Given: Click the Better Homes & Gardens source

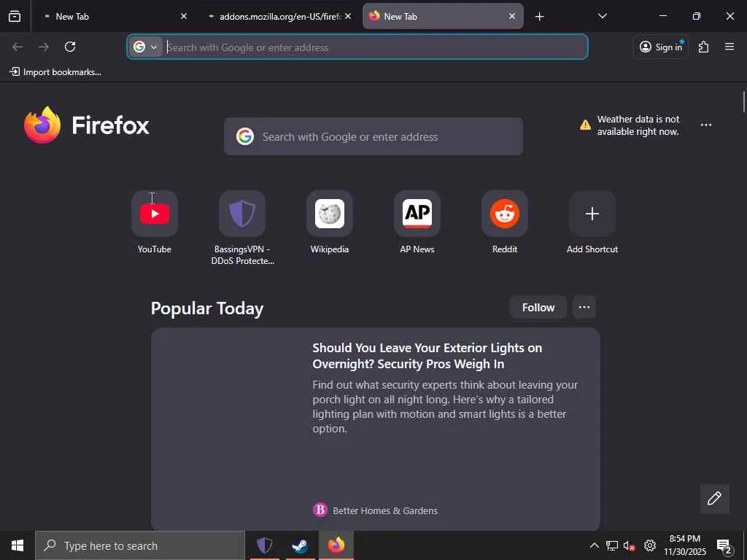Looking at the screenshot, I should pyautogui.click(x=375, y=510).
